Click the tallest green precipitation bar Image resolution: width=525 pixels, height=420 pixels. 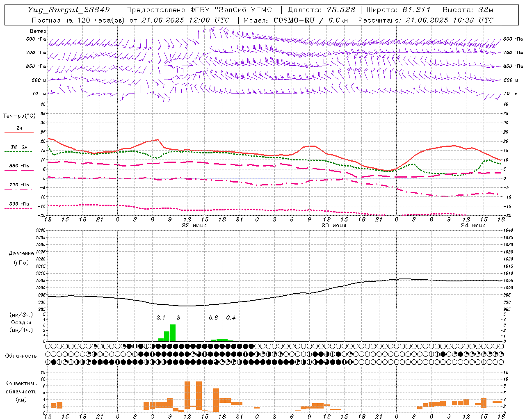point(173,333)
